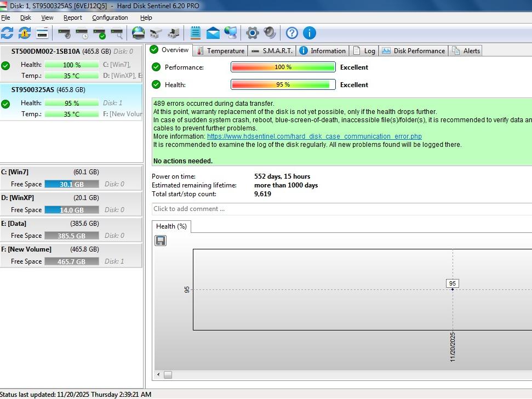
Task: Click the blue refresh arrows toolbar icon
Action: click(7, 33)
